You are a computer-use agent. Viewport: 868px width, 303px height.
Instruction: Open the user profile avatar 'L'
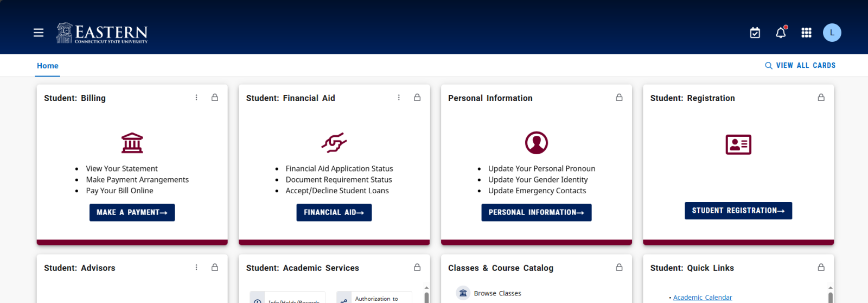tap(832, 33)
